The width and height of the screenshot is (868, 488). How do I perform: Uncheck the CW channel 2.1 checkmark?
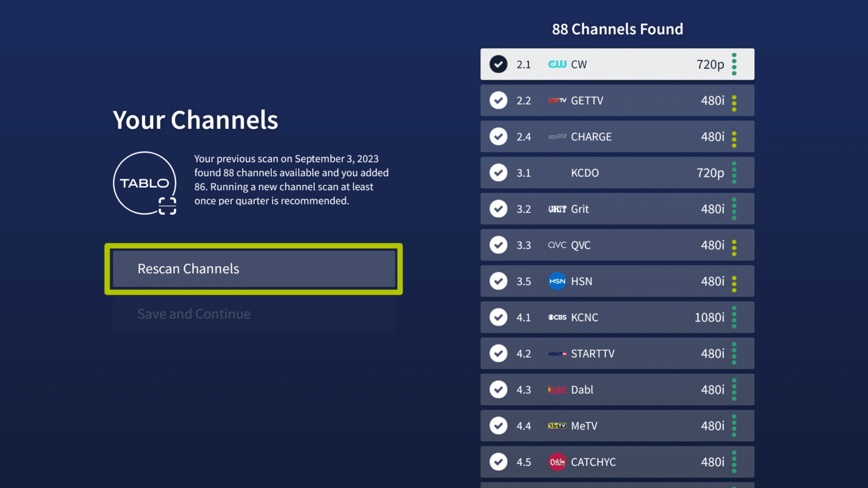pyautogui.click(x=498, y=64)
